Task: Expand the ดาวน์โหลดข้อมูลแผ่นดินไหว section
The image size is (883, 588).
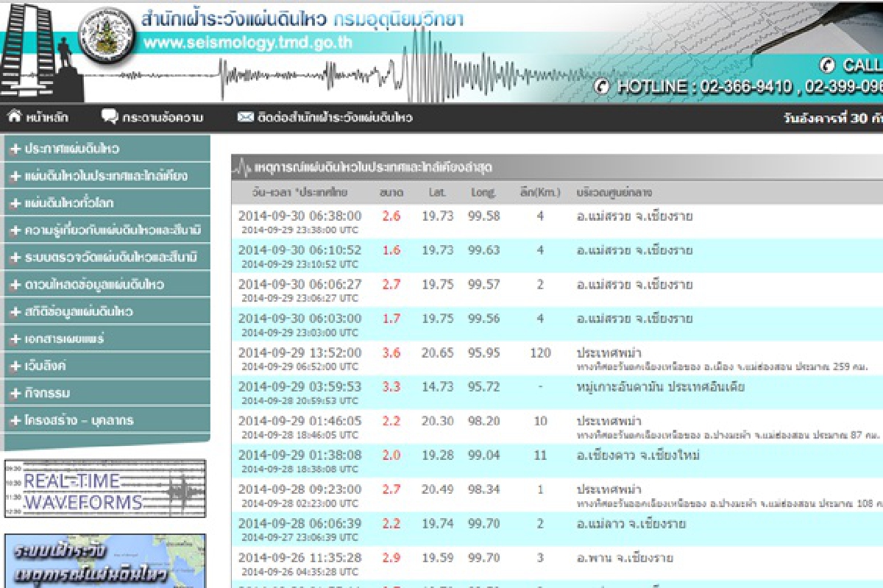Action: coord(107,285)
